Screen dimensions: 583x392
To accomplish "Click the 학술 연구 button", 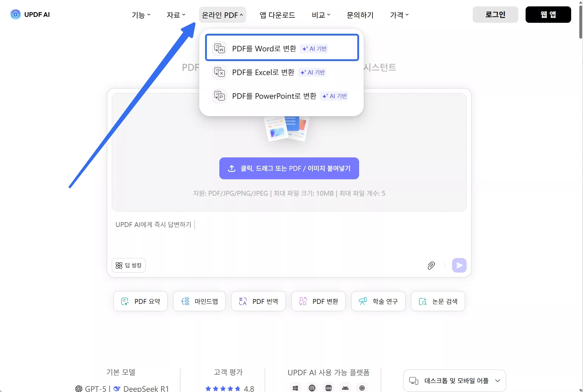I will [378, 301].
